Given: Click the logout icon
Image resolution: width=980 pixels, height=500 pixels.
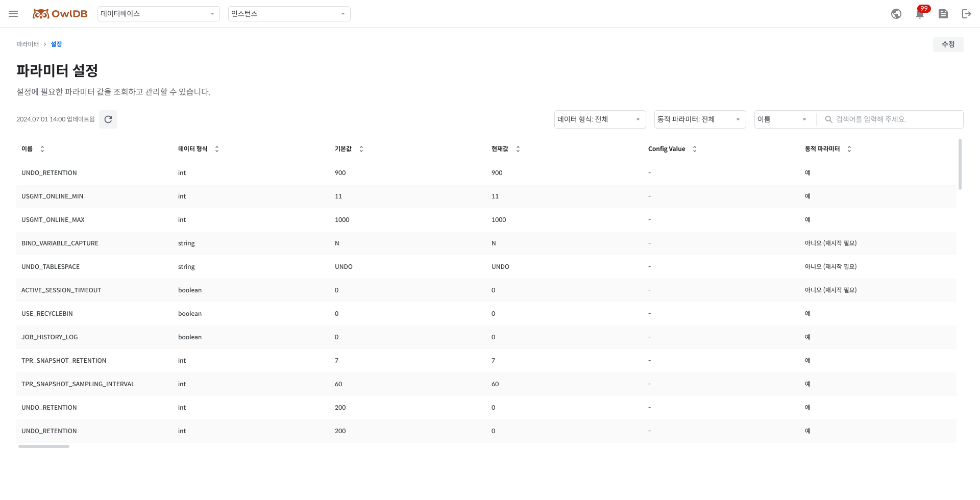Looking at the screenshot, I should point(966,14).
